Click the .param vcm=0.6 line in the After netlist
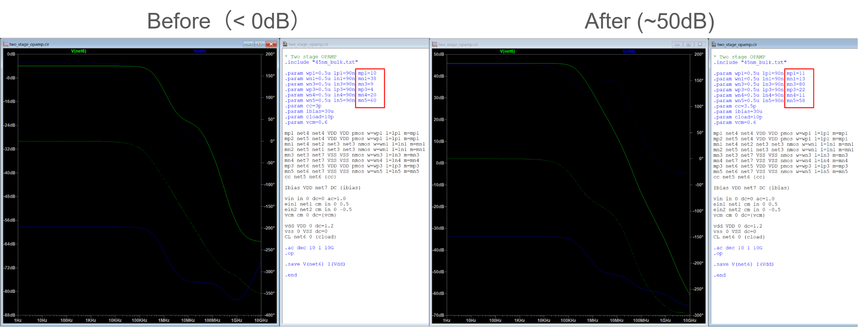The width and height of the screenshot is (868, 332). tap(735, 122)
